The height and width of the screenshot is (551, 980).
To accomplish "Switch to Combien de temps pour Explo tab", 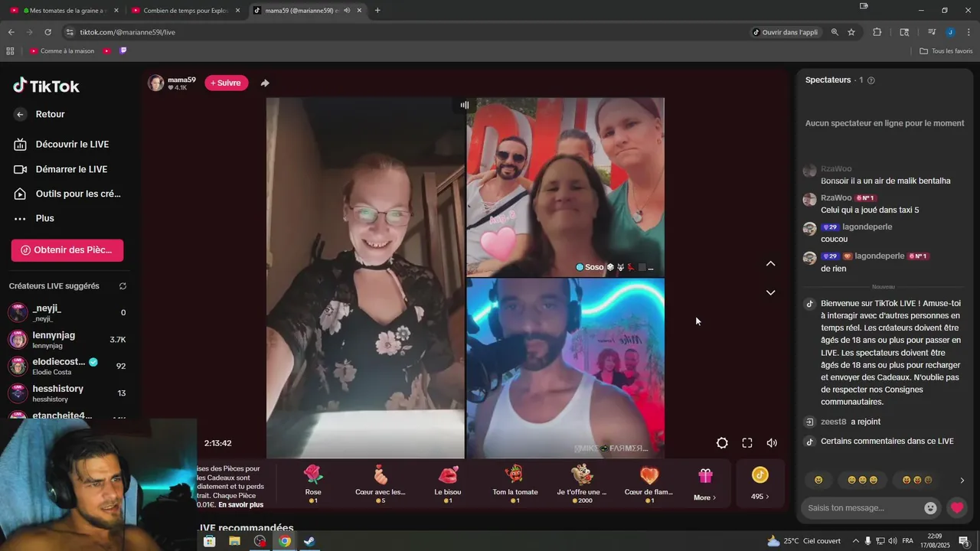I will 185,11.
